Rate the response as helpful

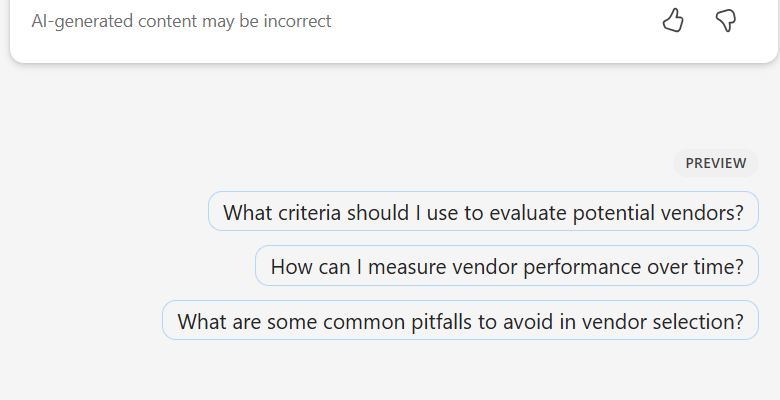(673, 20)
